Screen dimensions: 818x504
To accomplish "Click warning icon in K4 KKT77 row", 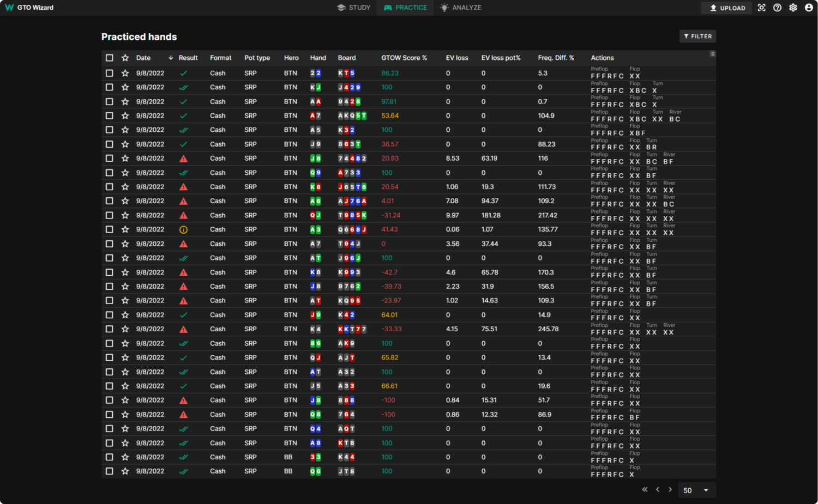I will pyautogui.click(x=184, y=329).
